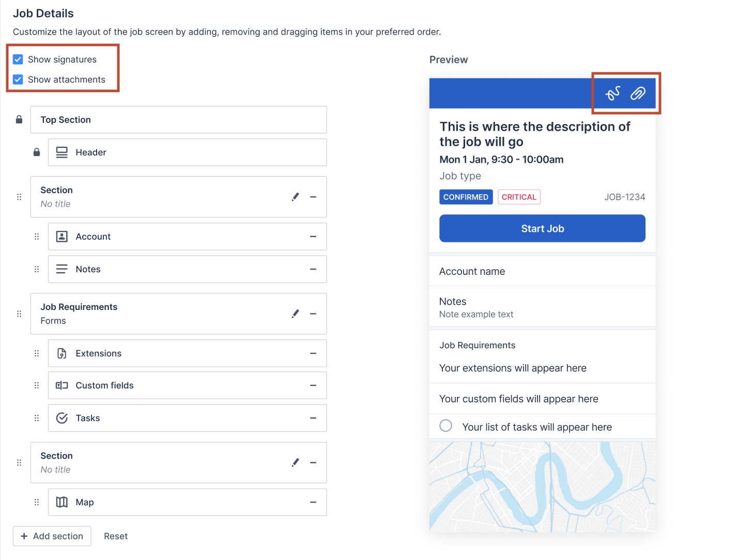Click the Custom fields icon
The image size is (738, 560).
pos(62,385)
